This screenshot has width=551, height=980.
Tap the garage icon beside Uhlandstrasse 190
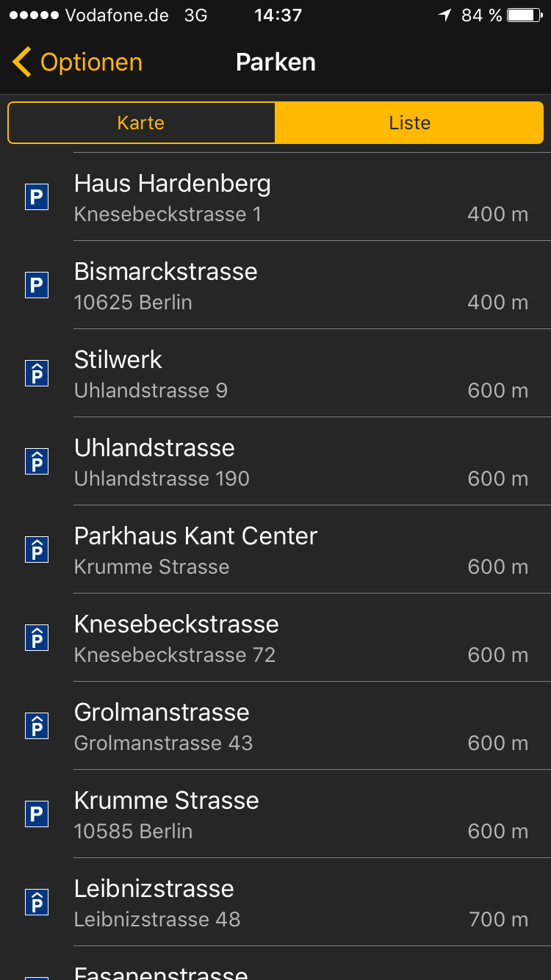coord(37,461)
